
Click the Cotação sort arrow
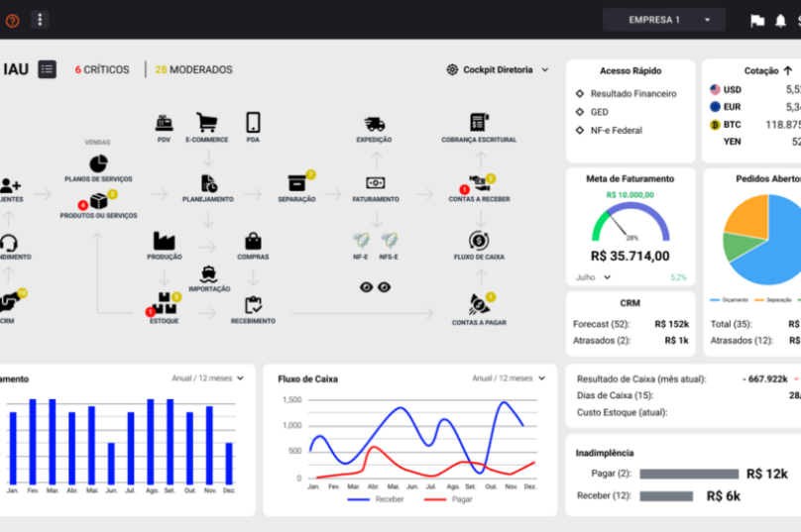(788, 70)
